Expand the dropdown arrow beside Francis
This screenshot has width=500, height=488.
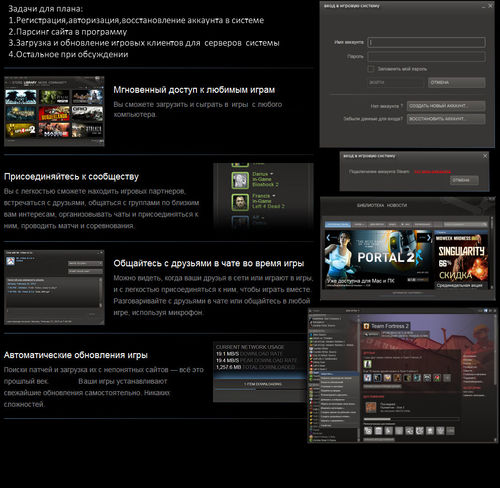(274, 196)
